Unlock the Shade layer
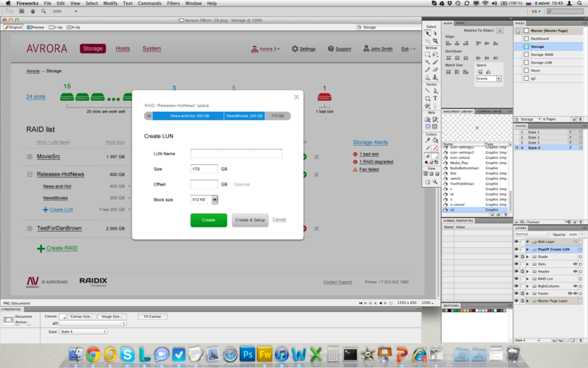 point(523,257)
